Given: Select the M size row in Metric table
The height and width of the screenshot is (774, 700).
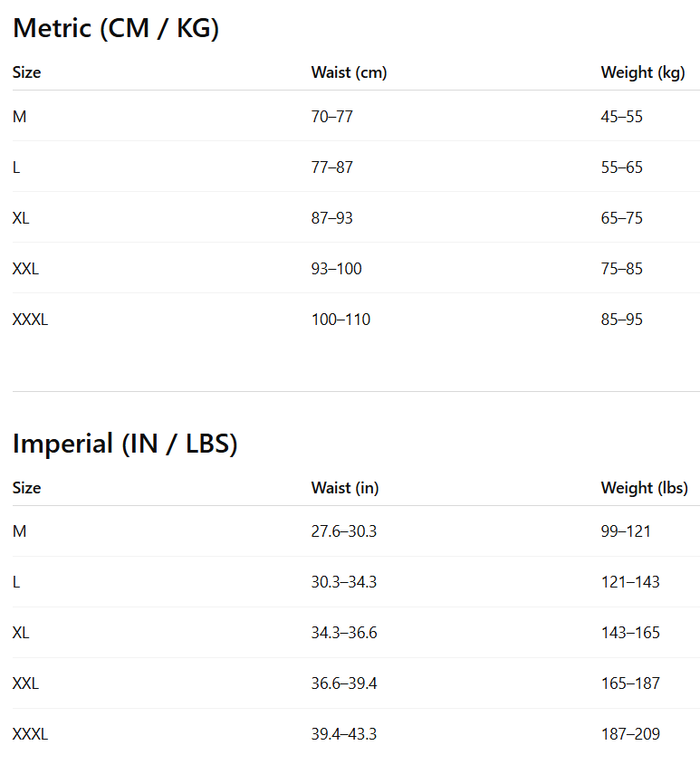Looking at the screenshot, I should coord(20,117).
